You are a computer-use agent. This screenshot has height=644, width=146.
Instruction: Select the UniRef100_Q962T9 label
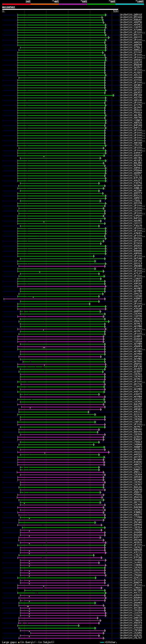click(x=131, y=286)
